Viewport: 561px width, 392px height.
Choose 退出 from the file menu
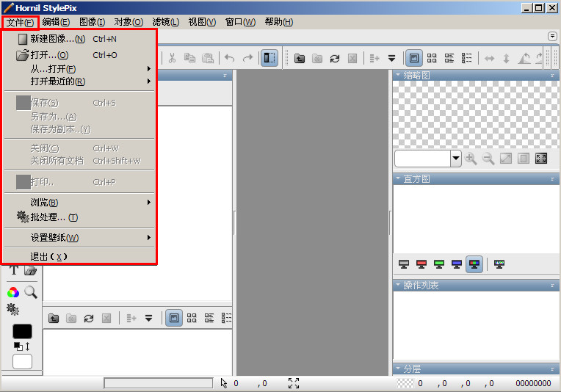tap(79, 256)
